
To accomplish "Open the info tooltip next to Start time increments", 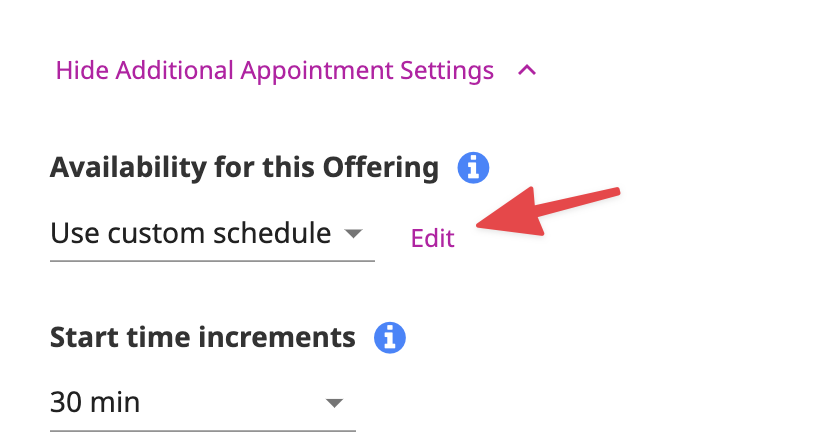I will click(x=389, y=337).
